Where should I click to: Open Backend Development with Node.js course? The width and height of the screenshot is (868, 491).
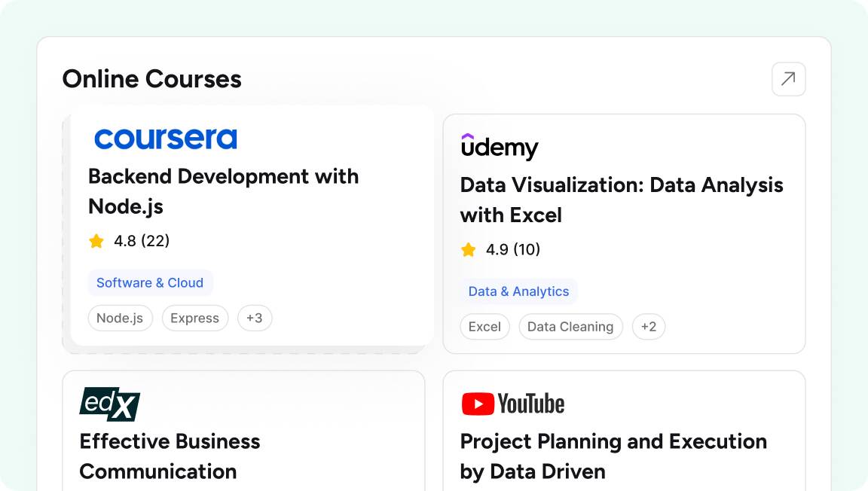(224, 191)
